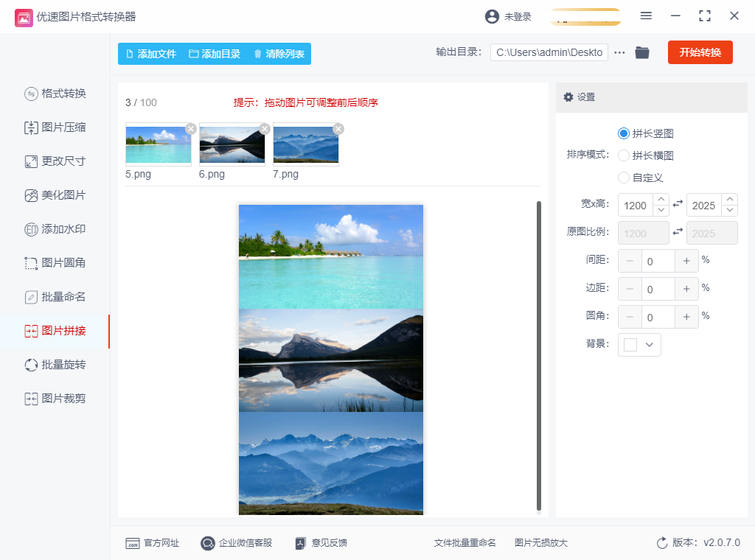Remove 6.png using its X icon
The image size is (755, 560).
(x=265, y=128)
